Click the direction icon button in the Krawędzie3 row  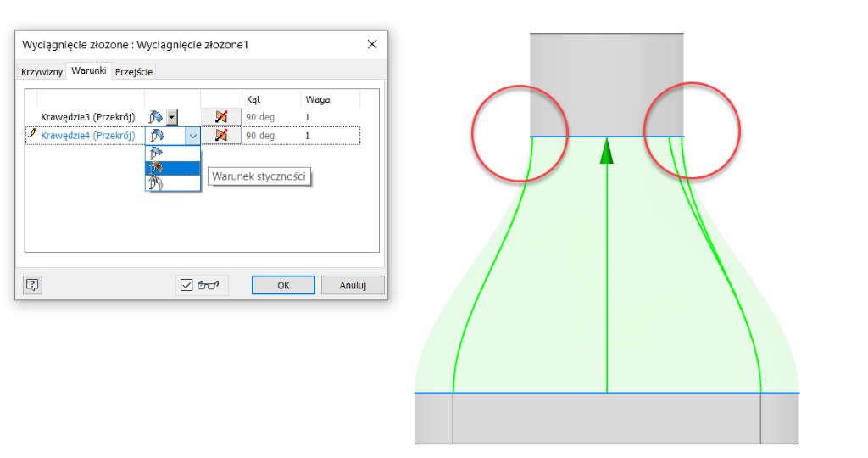coord(221,117)
